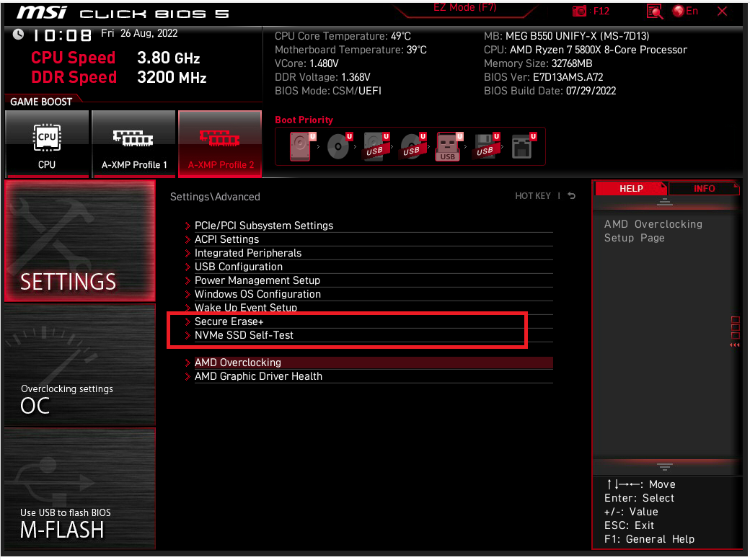The width and height of the screenshot is (750, 560).
Task: Click the top grip of help panel
Action: pos(664,202)
